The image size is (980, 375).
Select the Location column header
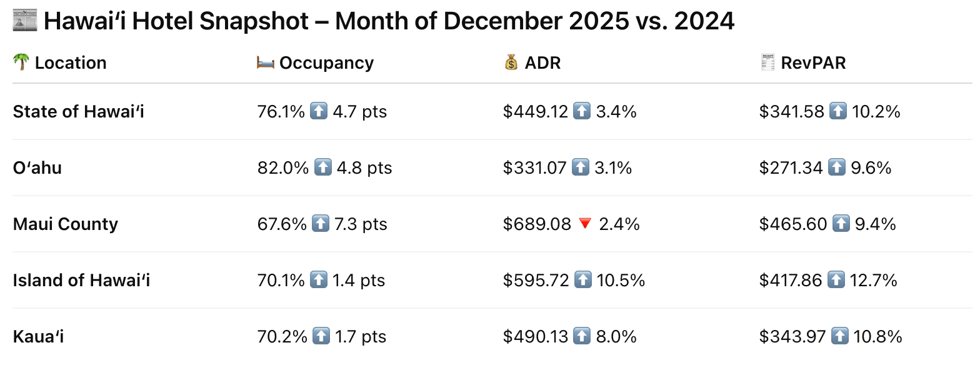71,62
